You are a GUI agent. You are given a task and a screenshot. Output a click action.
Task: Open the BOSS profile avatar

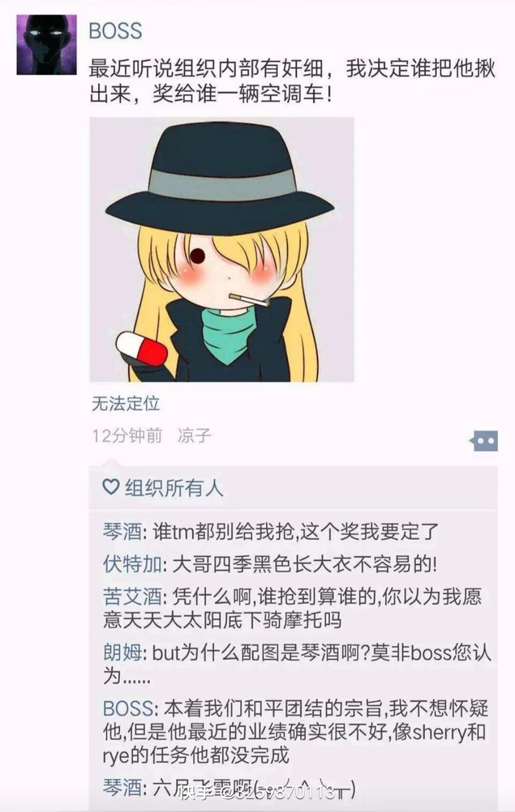coord(47,44)
